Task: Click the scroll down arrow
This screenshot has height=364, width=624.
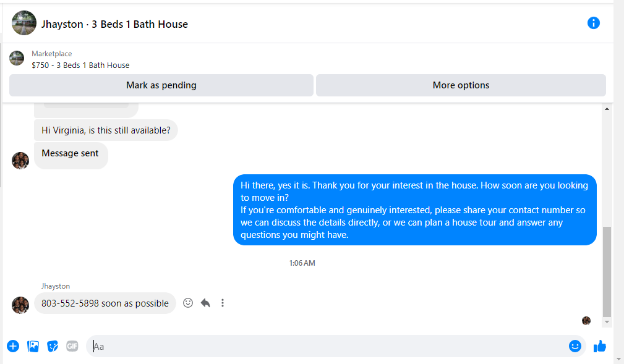Action: pyautogui.click(x=607, y=322)
